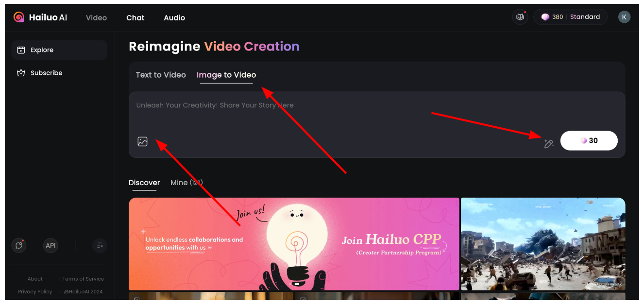Click the generate button costing 30 credits
This screenshot has width=644, height=304.
[x=589, y=141]
